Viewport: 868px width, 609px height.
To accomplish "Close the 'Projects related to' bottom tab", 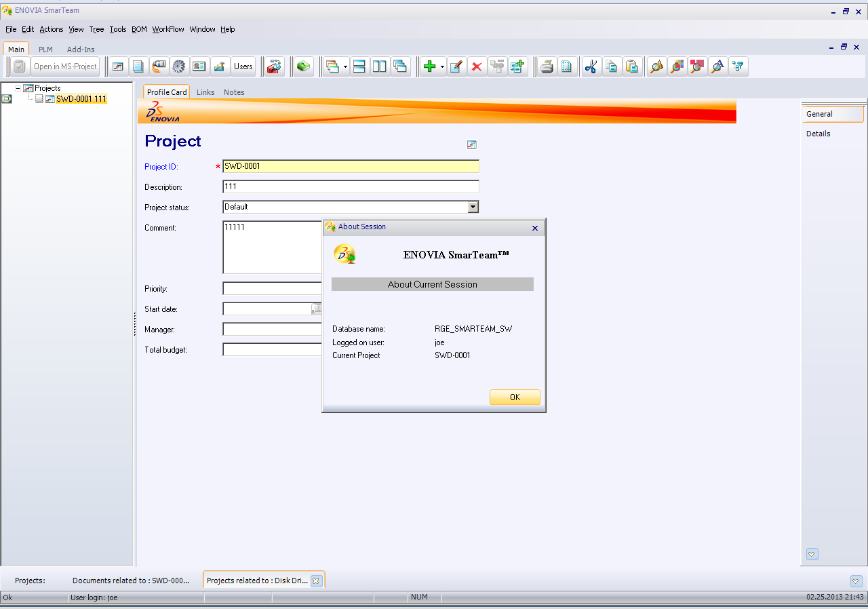I will click(x=315, y=581).
